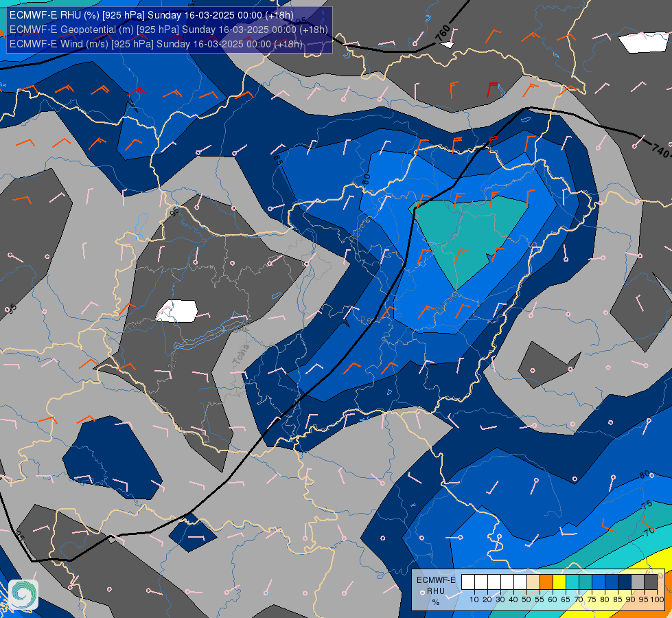672x618 pixels.
Task: Pick the light gray 90–95 legend swatch
Action: coord(638,582)
